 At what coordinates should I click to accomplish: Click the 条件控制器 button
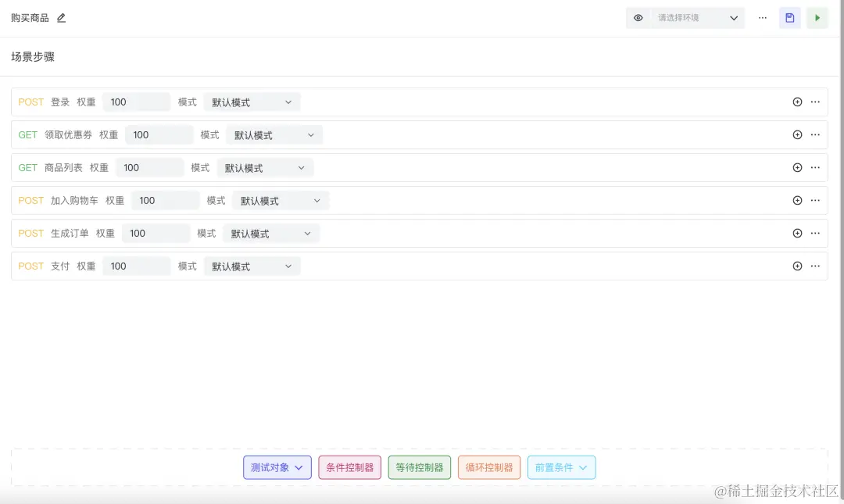349,467
